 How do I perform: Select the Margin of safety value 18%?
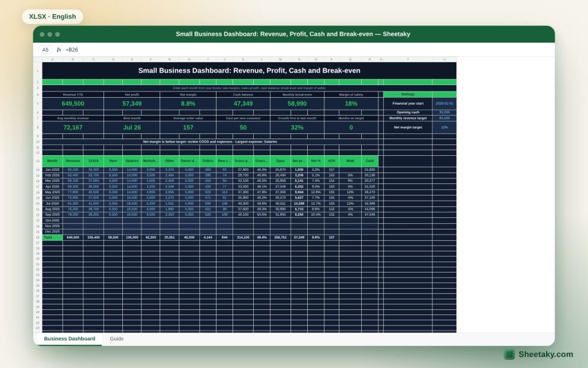[x=351, y=103]
